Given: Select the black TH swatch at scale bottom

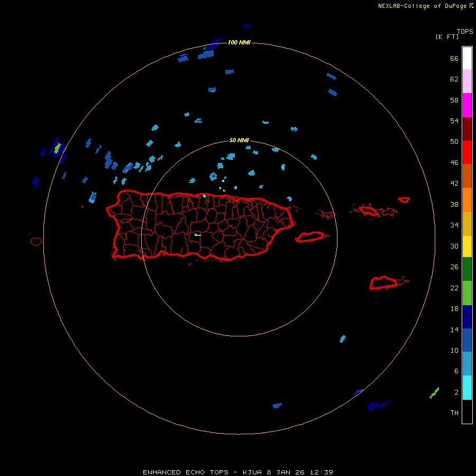Looking at the screenshot, I should 467,411.
